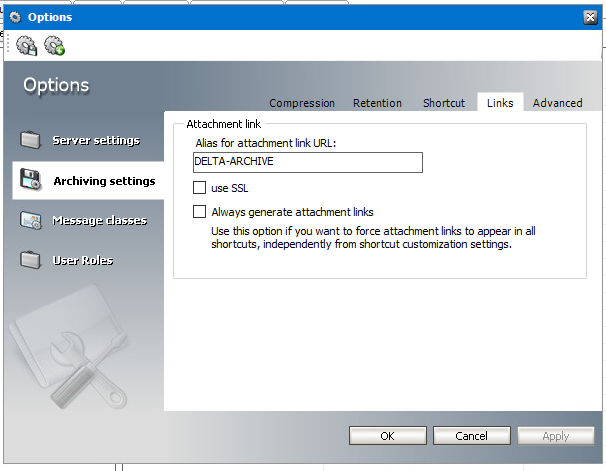Click the Message classes icon
Image resolution: width=606 pixels, height=471 pixels.
pyautogui.click(x=30, y=220)
